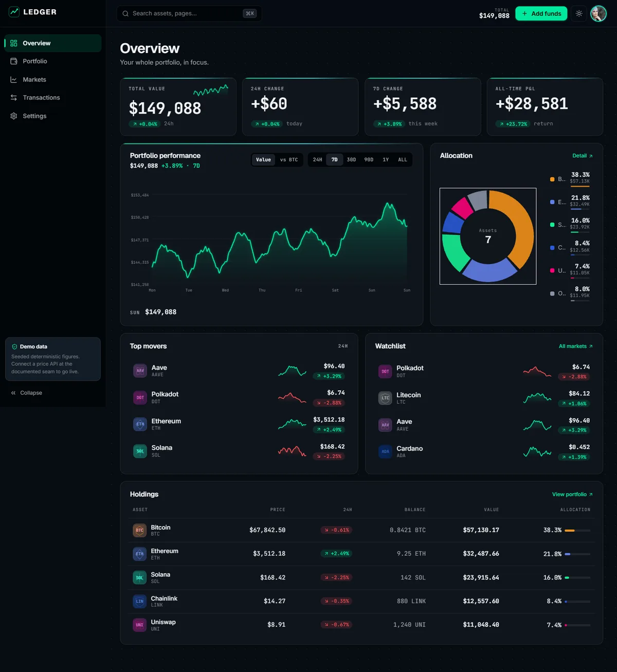
Task: Click the +$60 24H change value
Action: (269, 104)
